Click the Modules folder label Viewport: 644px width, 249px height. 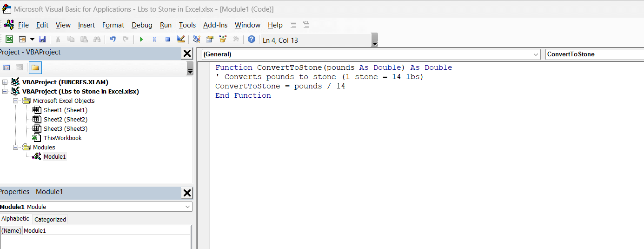tap(44, 148)
